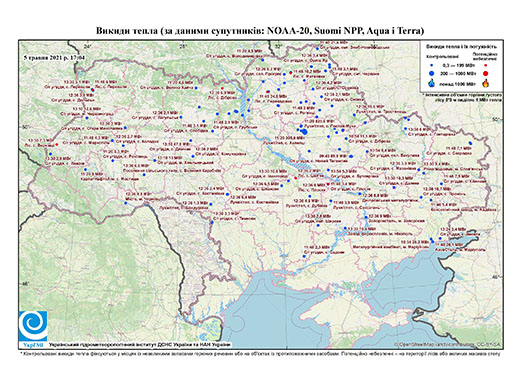Click the UkrGMI spiral logo
The width and height of the screenshot is (520, 368).
33,326
